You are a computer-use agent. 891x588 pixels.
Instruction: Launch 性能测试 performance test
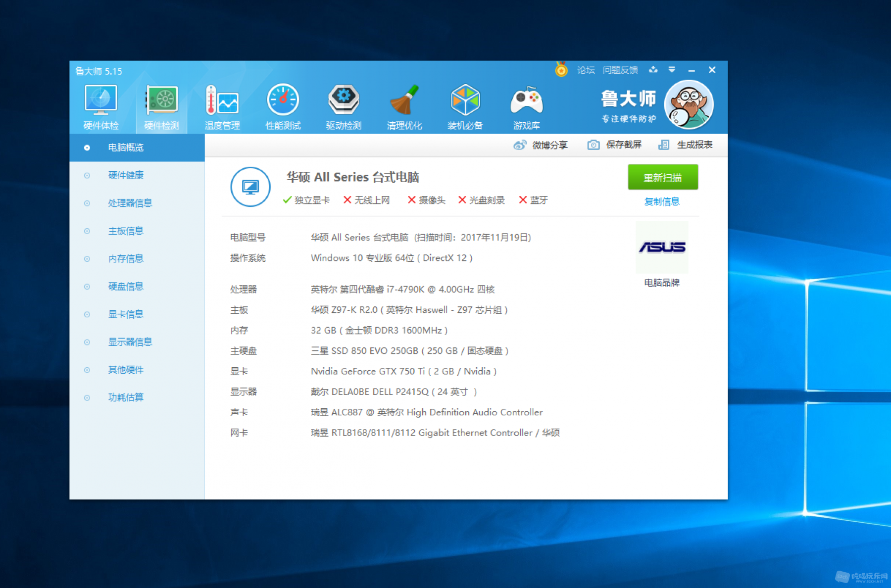pyautogui.click(x=283, y=107)
